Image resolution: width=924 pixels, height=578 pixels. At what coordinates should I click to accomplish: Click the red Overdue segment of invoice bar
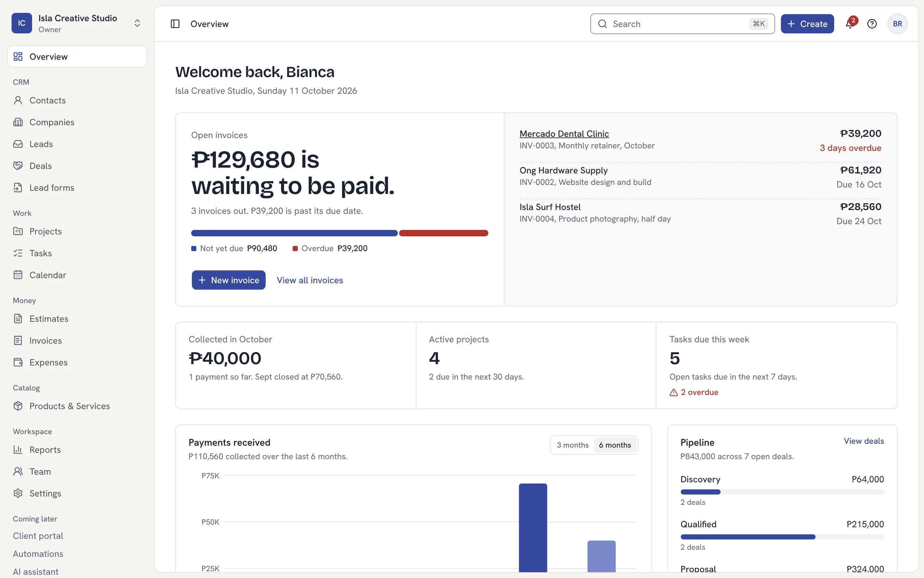443,233
